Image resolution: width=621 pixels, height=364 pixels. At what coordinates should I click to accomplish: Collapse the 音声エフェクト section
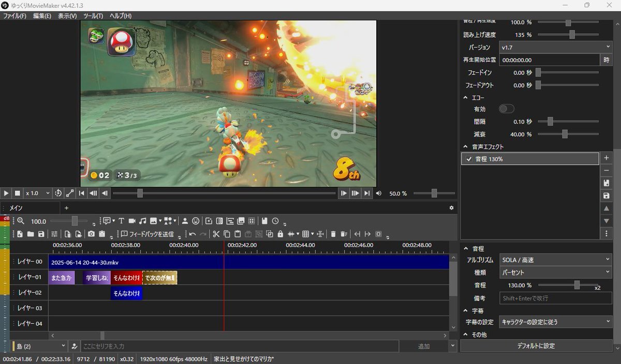coord(466,147)
